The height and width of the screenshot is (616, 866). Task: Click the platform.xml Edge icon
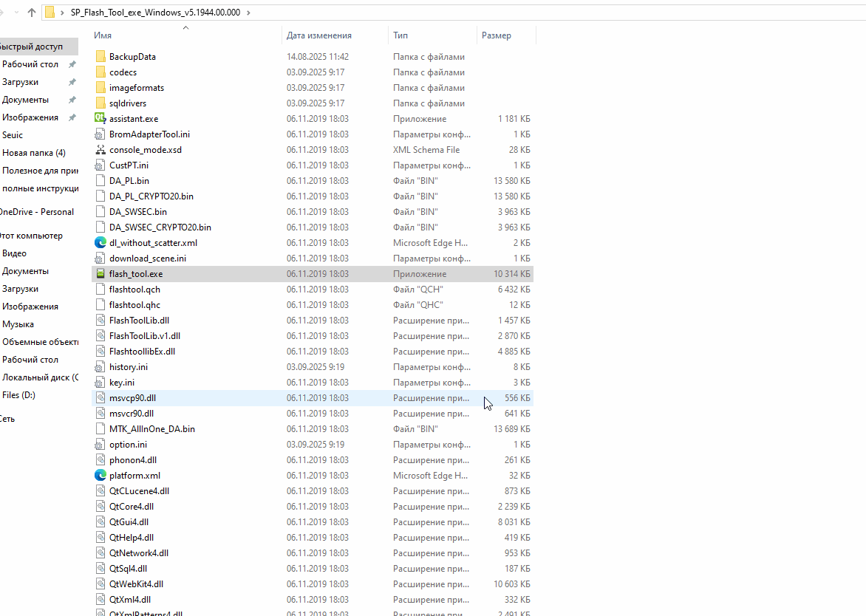(100, 476)
